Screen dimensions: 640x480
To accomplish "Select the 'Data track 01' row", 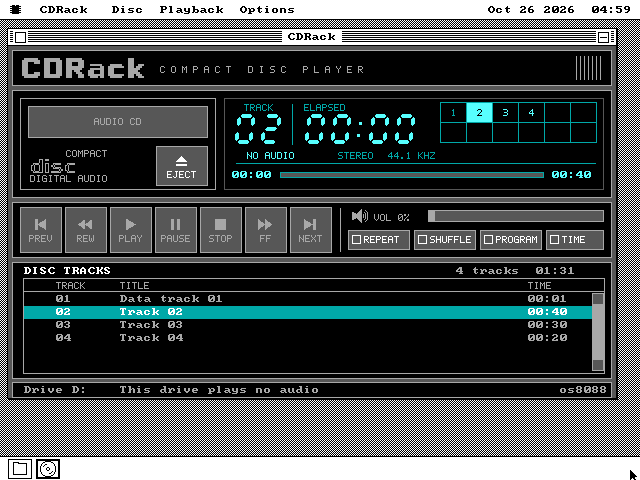I will pyautogui.click(x=308, y=299).
